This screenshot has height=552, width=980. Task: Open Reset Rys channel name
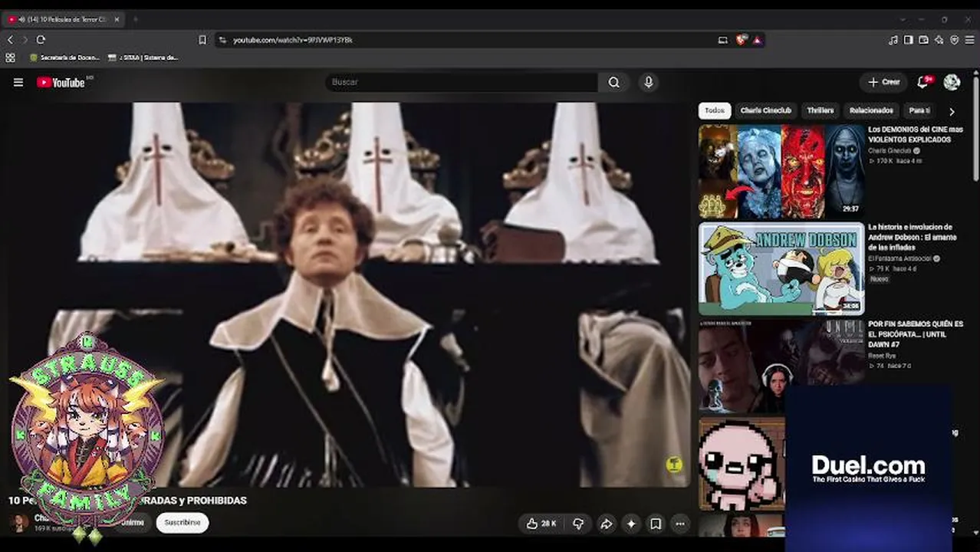tap(882, 356)
